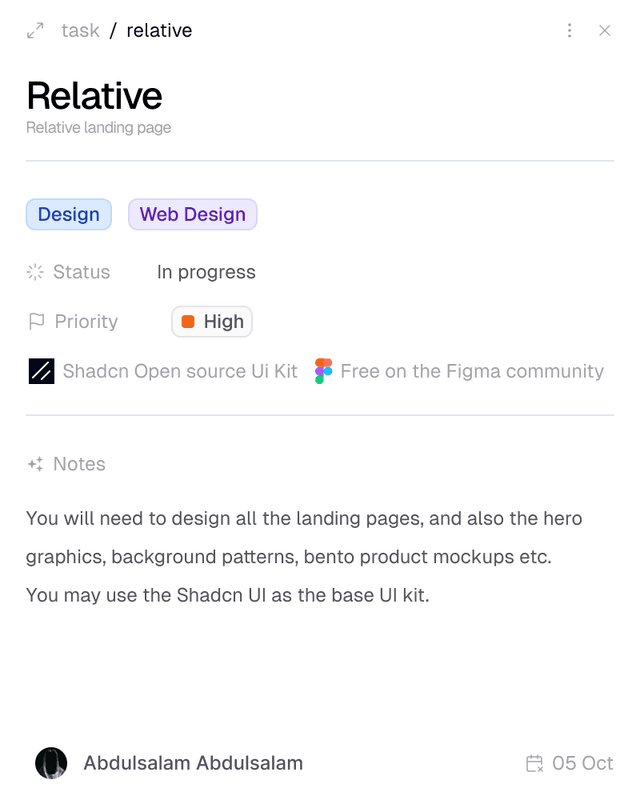Viewport: 640px width, 800px height.
Task: Click the name Abdulsalam Abdulsalam
Action: tap(192, 763)
